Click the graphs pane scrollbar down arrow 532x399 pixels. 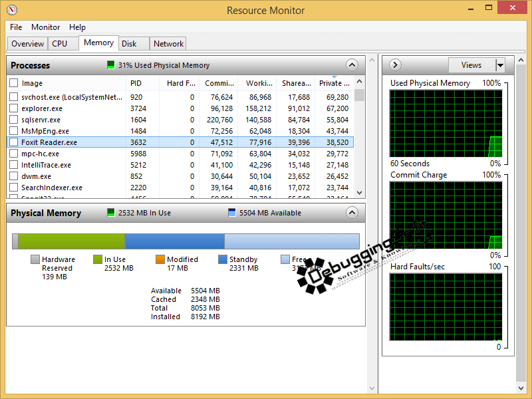click(x=521, y=388)
